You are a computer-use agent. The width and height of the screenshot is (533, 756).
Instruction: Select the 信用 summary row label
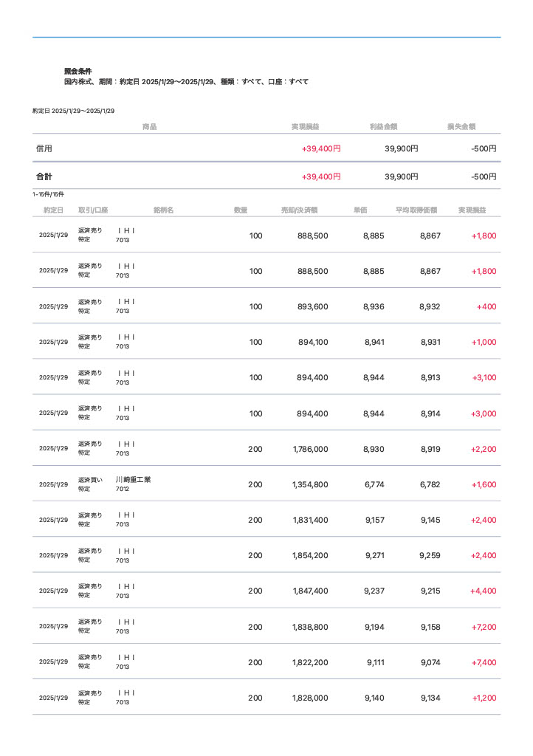(x=44, y=148)
